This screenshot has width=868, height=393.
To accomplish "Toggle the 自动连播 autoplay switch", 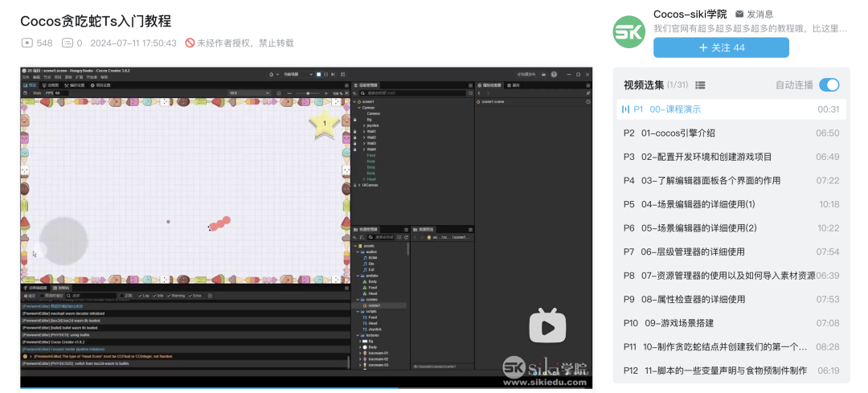I will point(829,84).
